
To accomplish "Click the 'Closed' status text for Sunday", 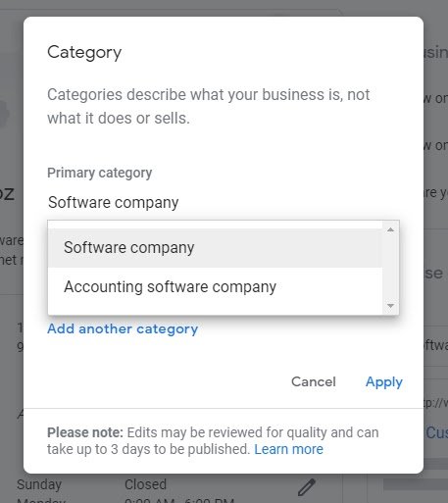I will click(x=145, y=484).
